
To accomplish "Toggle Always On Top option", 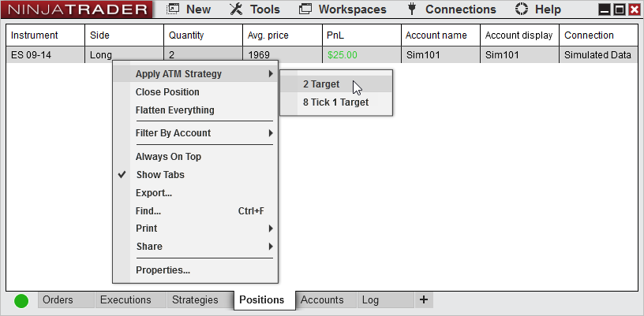I will (x=168, y=157).
